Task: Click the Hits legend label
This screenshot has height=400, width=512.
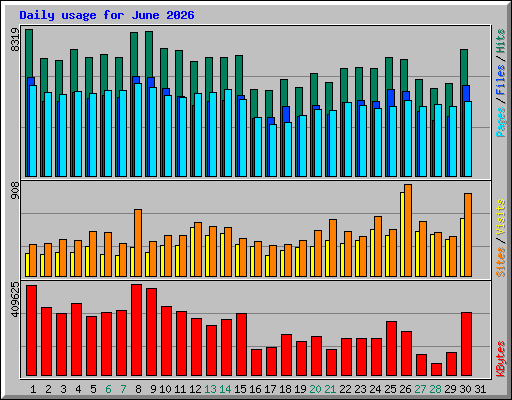Action: click(501, 41)
